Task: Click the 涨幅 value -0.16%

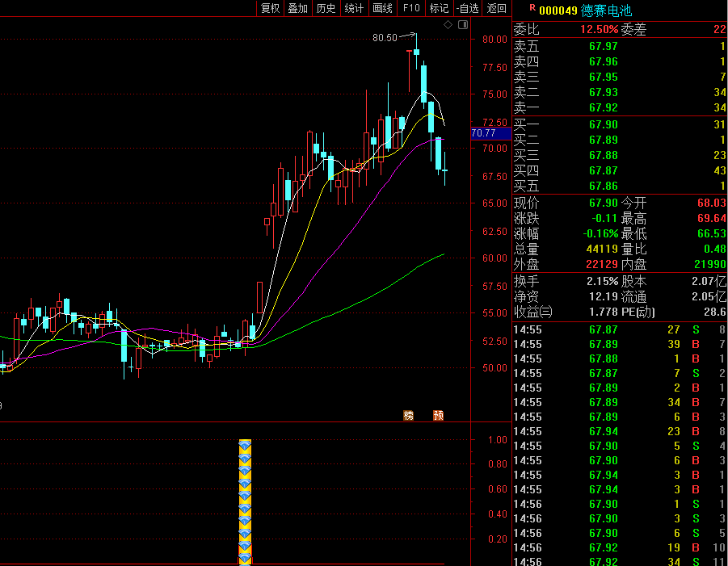Action: [601, 233]
